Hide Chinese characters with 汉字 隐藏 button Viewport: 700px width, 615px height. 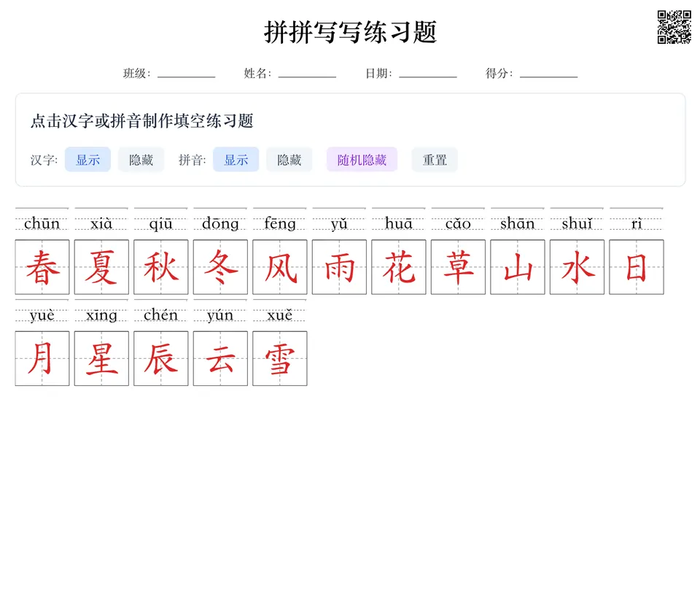(141, 160)
